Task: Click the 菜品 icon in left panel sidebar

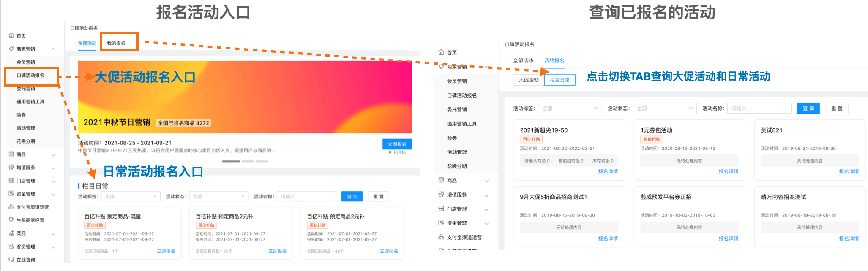Action: click(11, 233)
